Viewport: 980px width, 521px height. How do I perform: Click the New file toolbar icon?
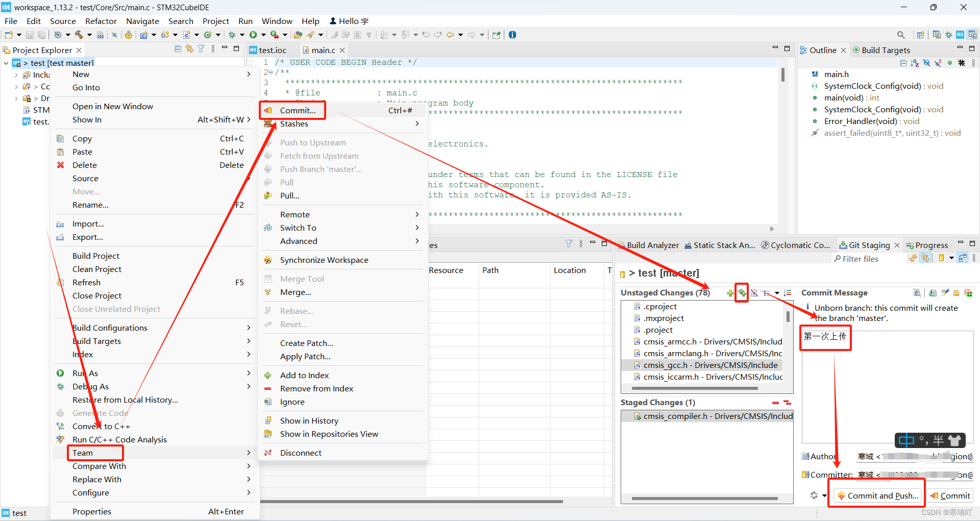click(9, 35)
